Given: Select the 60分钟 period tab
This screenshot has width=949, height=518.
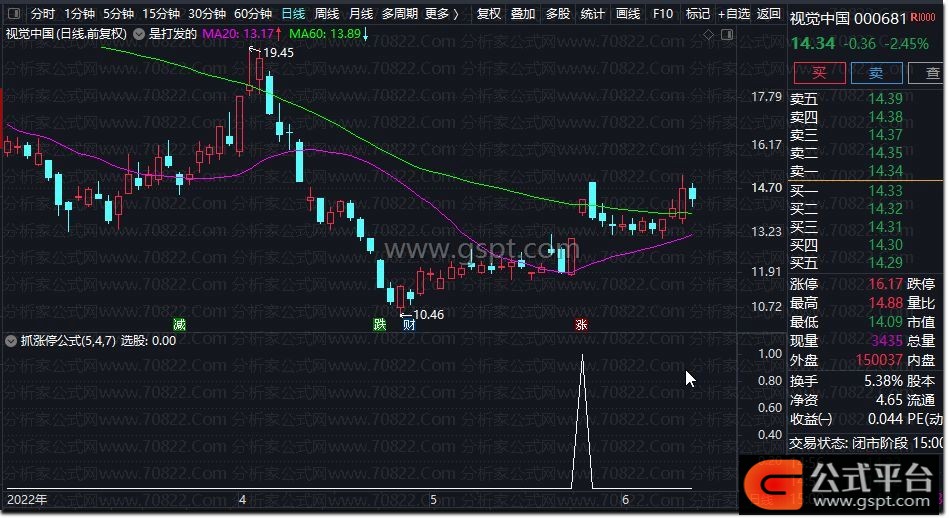Looking at the screenshot, I should pyautogui.click(x=252, y=13).
